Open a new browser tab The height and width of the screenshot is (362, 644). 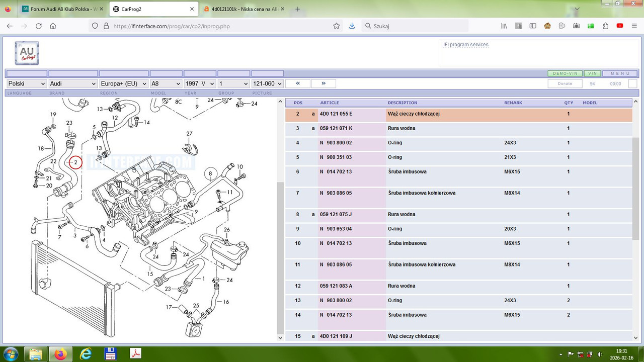pos(297,9)
